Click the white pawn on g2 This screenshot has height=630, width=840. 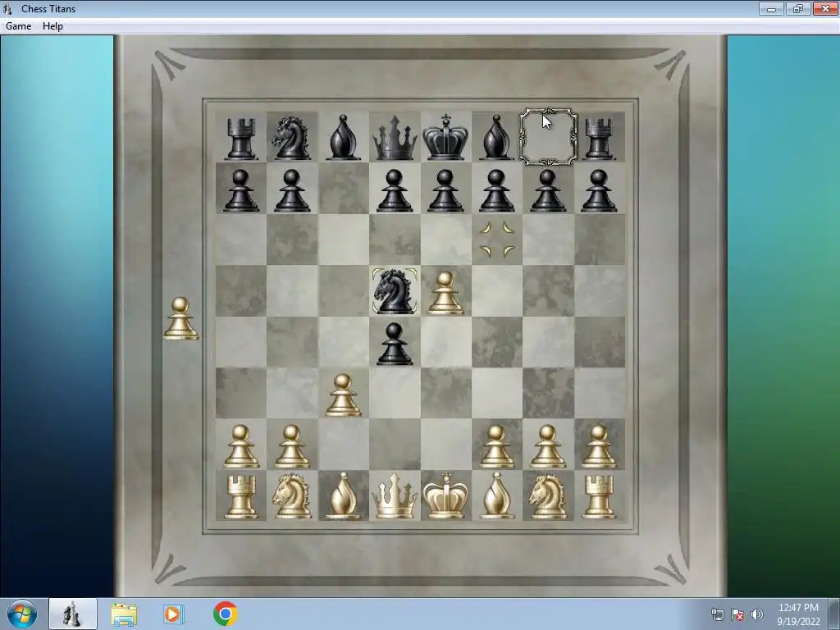(547, 446)
